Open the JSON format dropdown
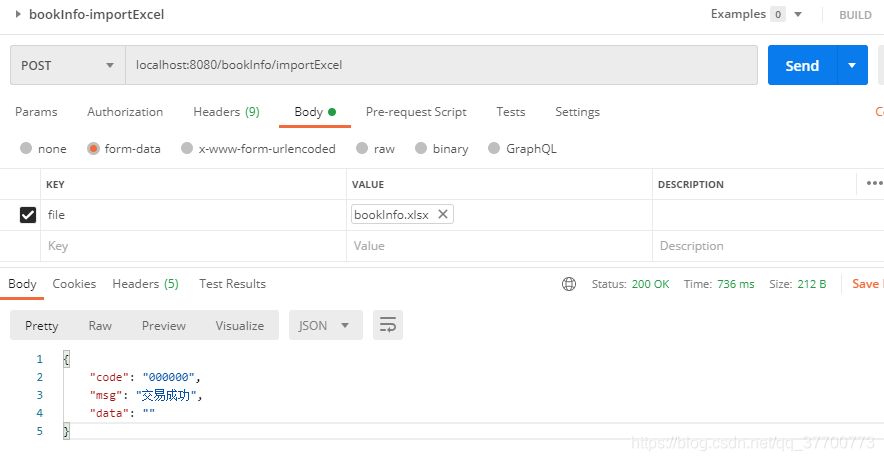Screen dimensions: 884x461 click(325, 325)
